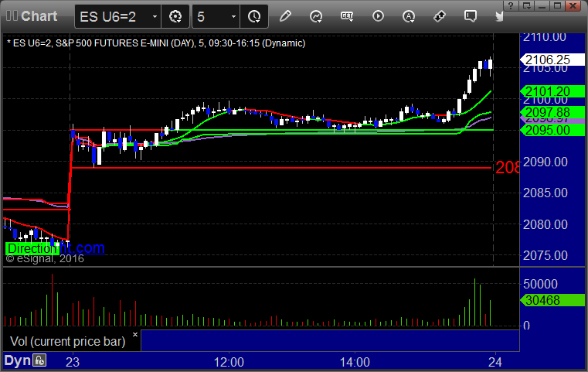Close the Vol study pane with the x
This screenshot has height=372, width=588.
tap(135, 334)
